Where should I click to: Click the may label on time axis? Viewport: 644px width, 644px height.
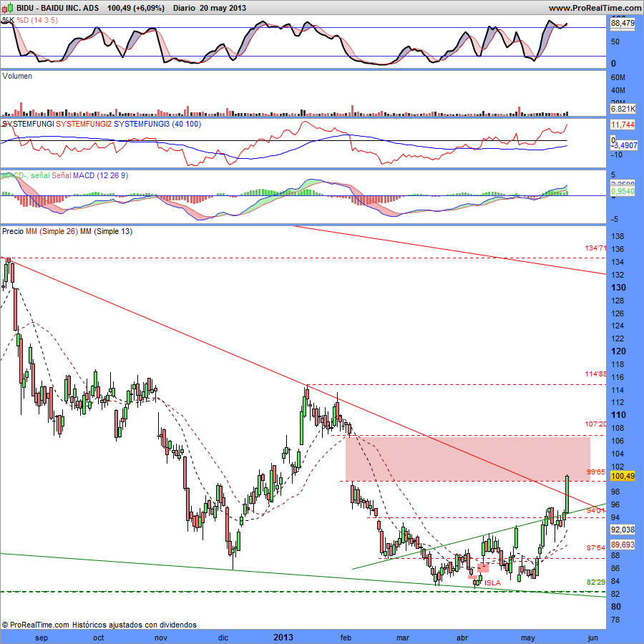click(x=528, y=638)
